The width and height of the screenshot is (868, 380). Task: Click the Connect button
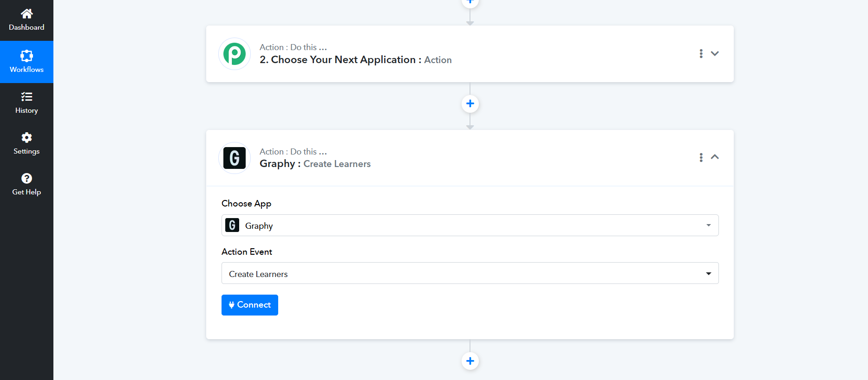click(249, 305)
